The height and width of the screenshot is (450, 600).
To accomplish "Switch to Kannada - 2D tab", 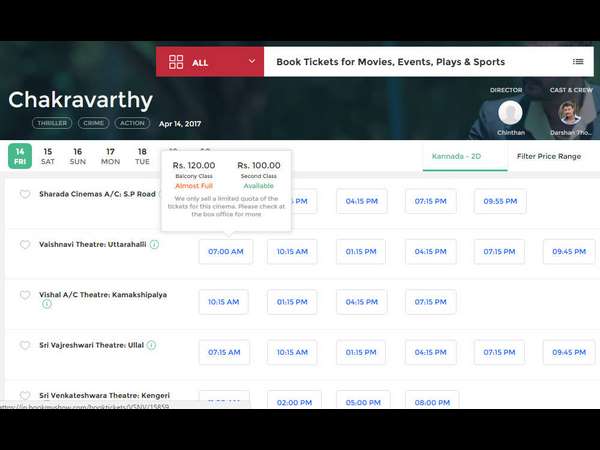I will tap(465, 156).
